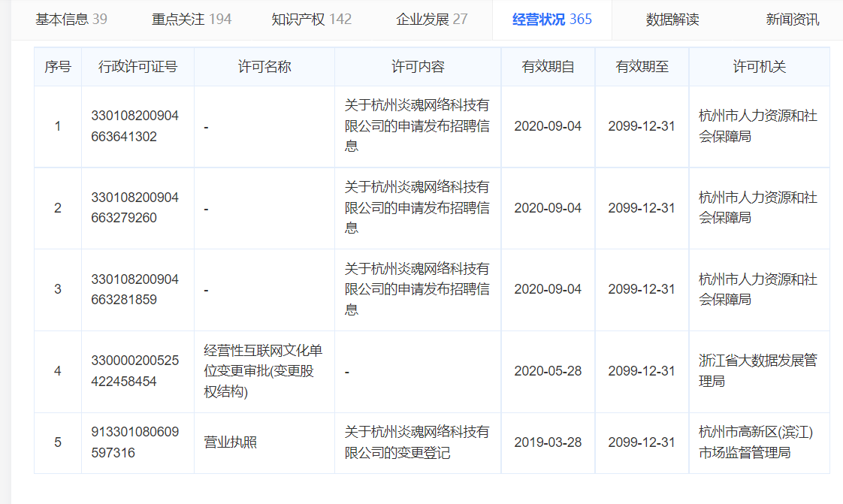
Task: Click row 3 authority 杭州市人力资源和社会保障局
Action: (758, 290)
